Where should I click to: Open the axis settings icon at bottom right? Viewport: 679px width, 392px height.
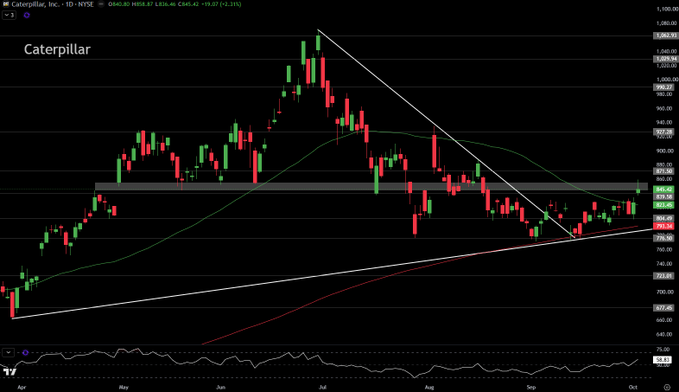667,387
